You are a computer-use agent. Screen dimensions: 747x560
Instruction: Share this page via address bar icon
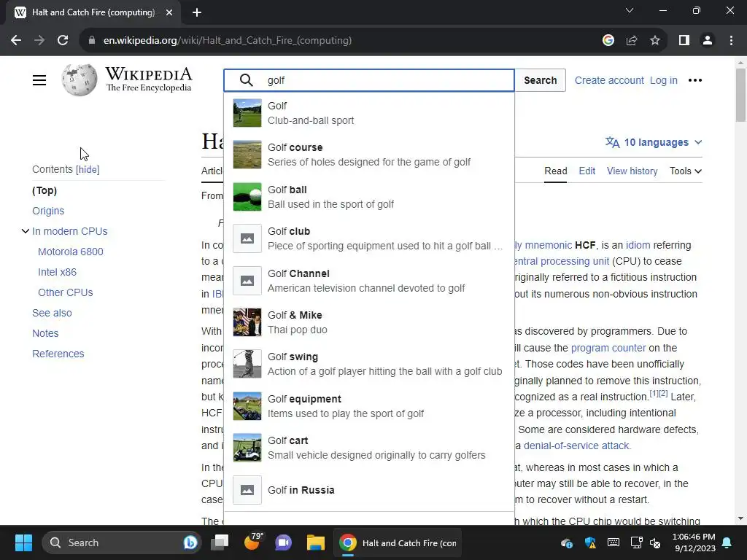tap(632, 41)
